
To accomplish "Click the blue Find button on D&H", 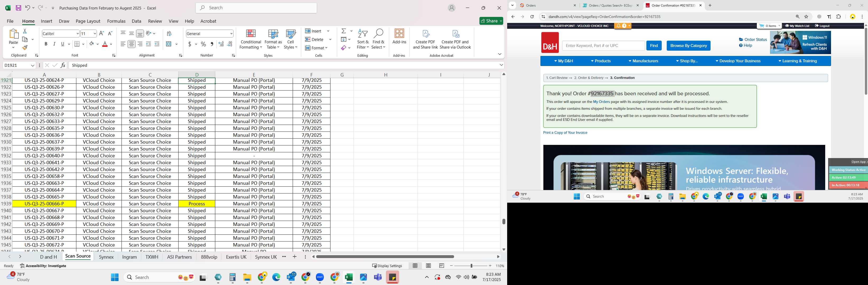I will (654, 45).
